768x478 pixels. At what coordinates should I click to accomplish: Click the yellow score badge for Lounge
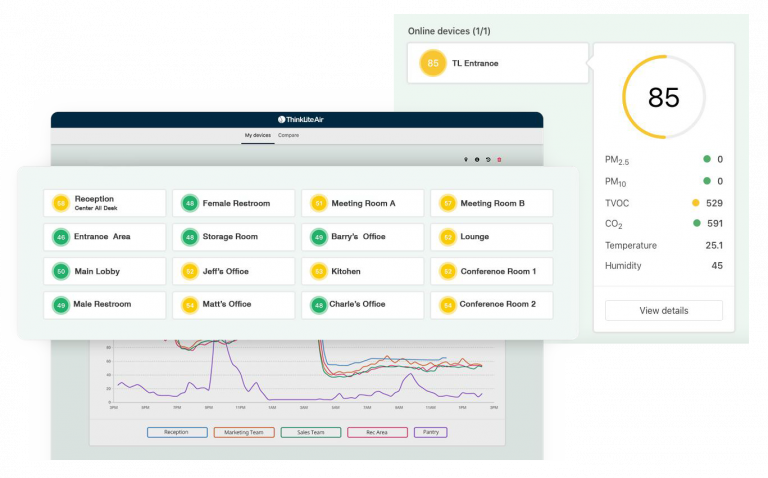pos(448,237)
